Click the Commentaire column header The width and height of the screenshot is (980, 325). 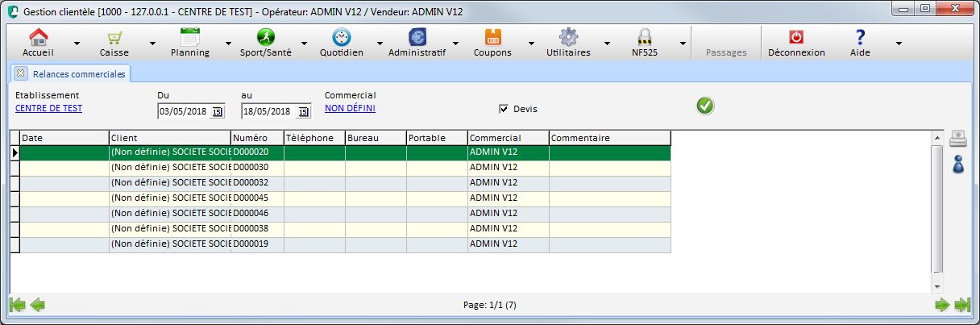click(x=610, y=138)
